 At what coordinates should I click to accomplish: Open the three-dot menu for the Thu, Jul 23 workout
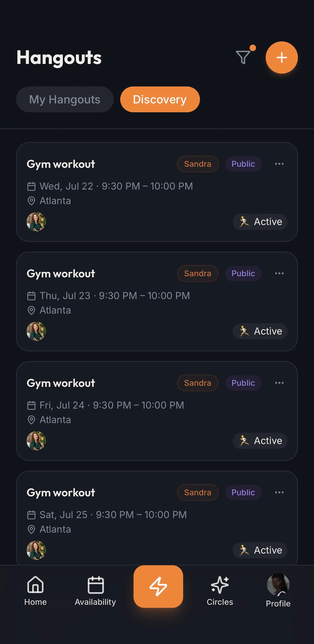279,273
